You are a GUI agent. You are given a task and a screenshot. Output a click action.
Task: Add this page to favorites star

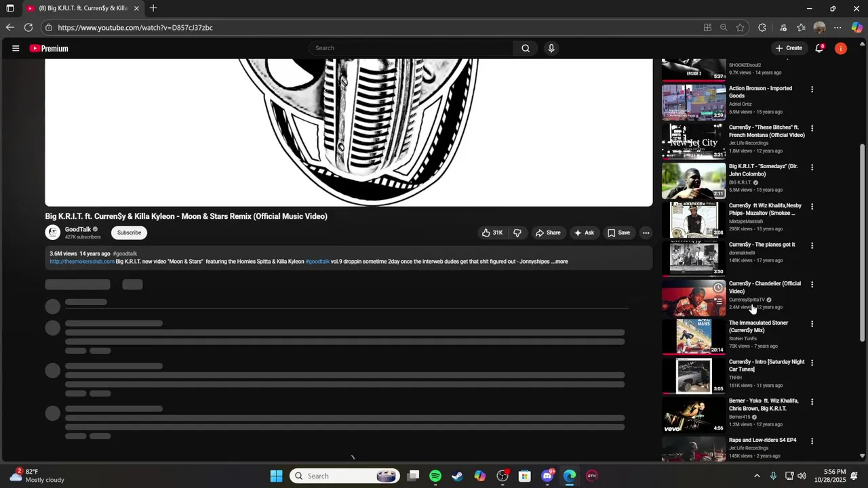(741, 28)
